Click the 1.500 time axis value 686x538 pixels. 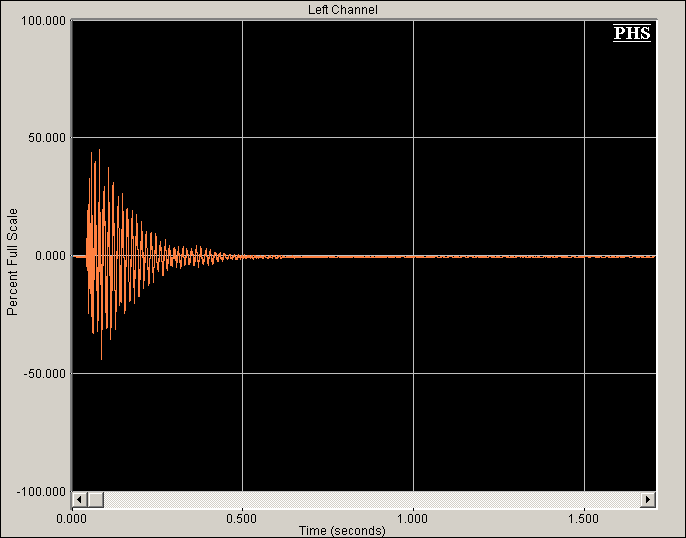click(x=584, y=519)
